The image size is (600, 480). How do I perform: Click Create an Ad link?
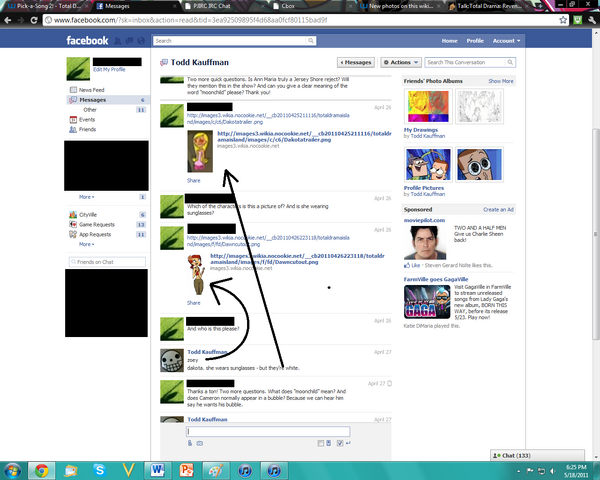pyautogui.click(x=498, y=210)
